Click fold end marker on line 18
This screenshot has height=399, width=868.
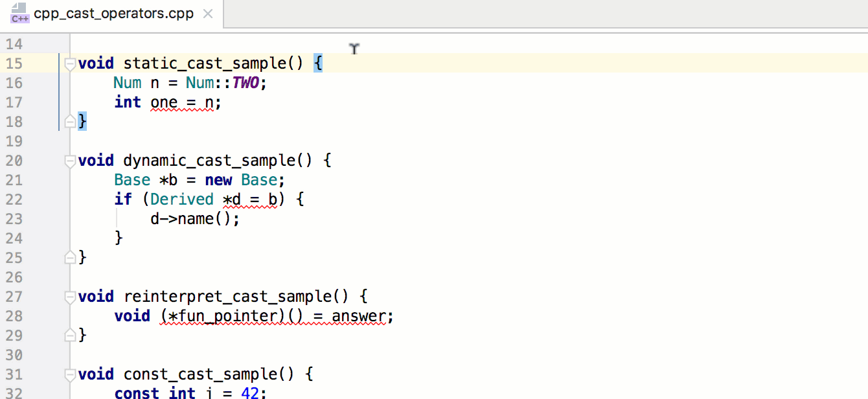tap(70, 122)
